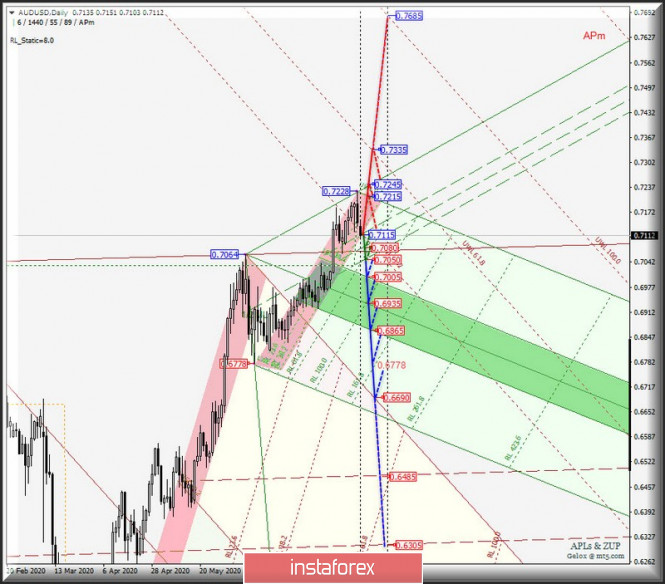665x584 pixels.
Task: Click the UWL 61.8 line label
Action: pyautogui.click(x=473, y=253)
